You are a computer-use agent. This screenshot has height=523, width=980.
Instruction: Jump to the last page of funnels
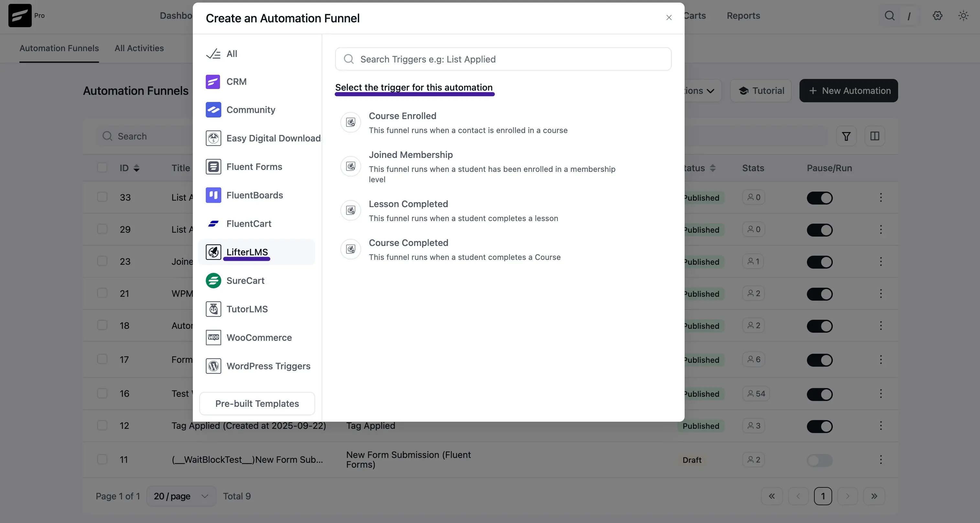tap(874, 496)
